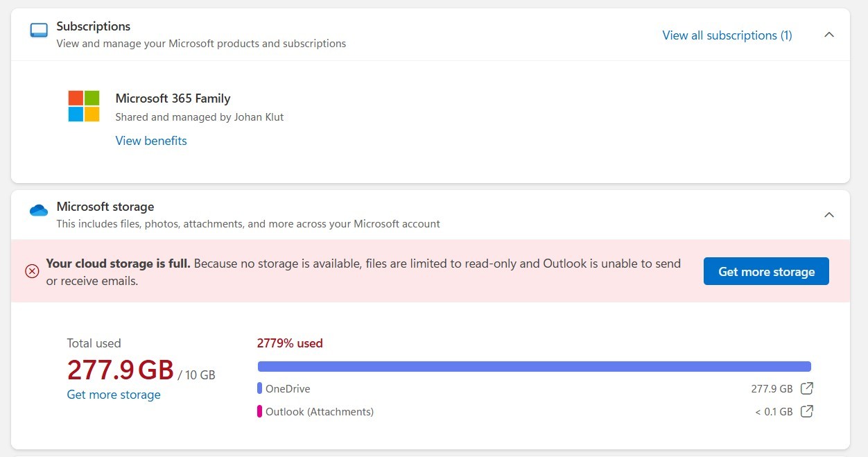The width and height of the screenshot is (868, 457).
Task: Click the Subscriptions section heading
Action: 94,26
